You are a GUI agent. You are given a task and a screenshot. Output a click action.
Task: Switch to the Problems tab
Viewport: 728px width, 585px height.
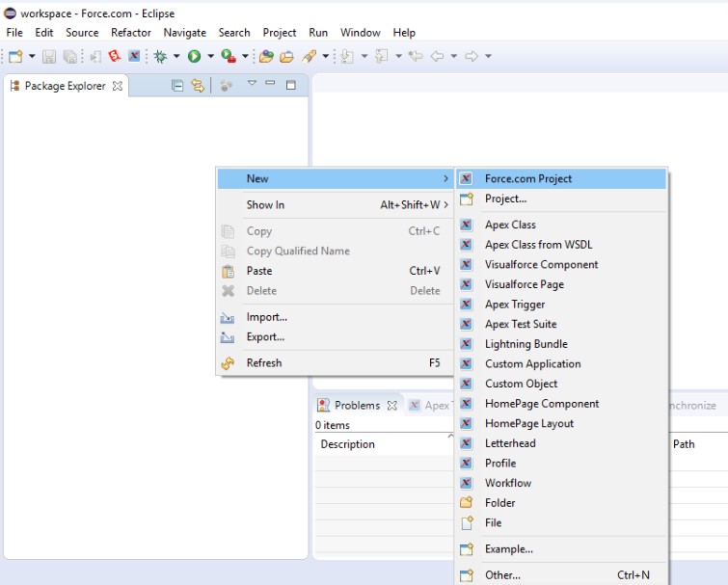coord(356,406)
